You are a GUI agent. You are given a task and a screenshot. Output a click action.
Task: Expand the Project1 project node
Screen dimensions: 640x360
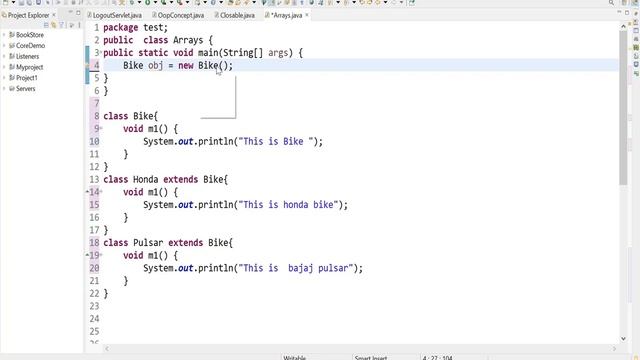[4, 78]
